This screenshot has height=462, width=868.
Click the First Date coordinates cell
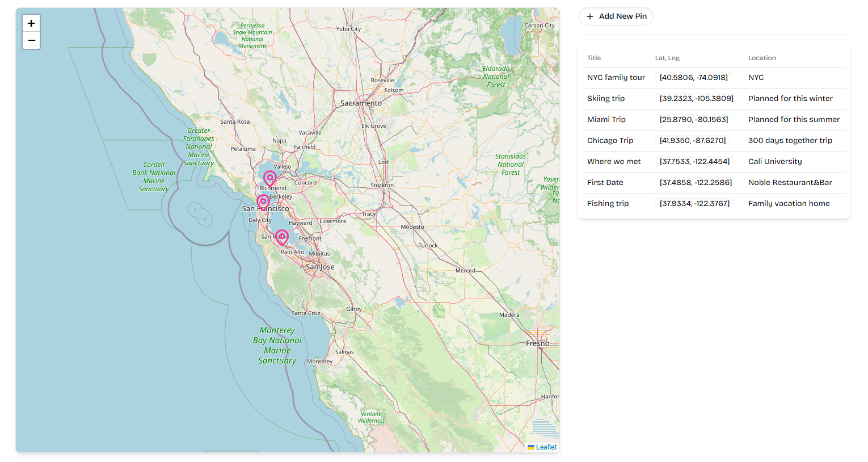[x=696, y=183]
